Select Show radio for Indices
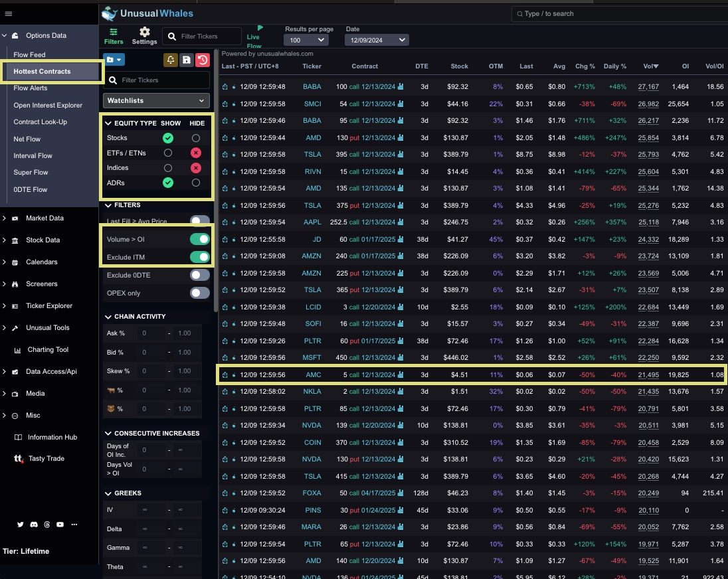Image resolution: width=728 pixels, height=579 pixels. coord(168,168)
